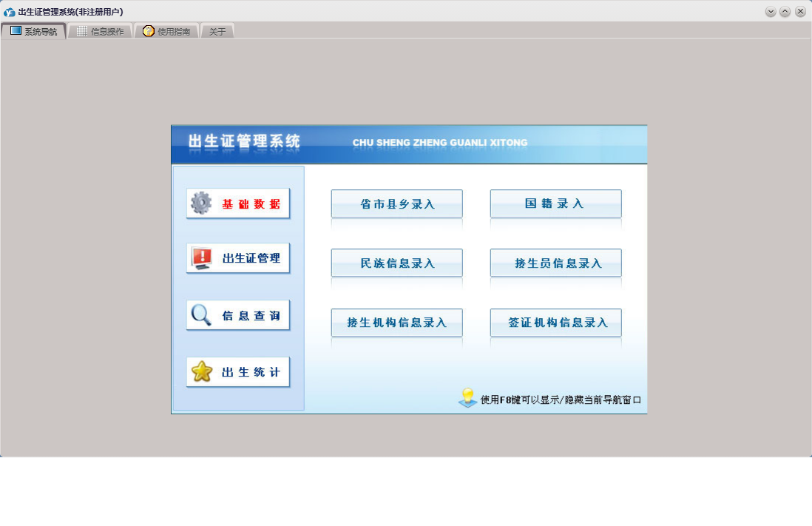Open the 关于 tab
This screenshot has height=526, width=812.
217,31
